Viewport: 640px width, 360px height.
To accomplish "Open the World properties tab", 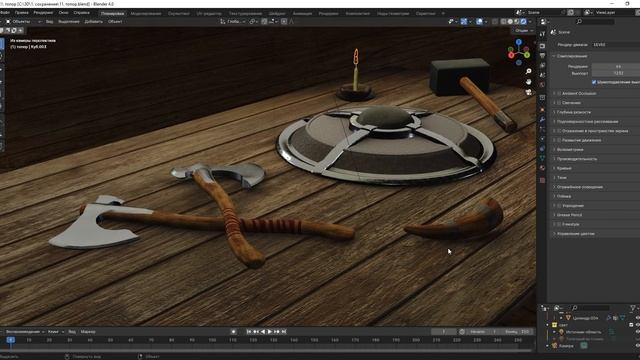I will coord(542,85).
